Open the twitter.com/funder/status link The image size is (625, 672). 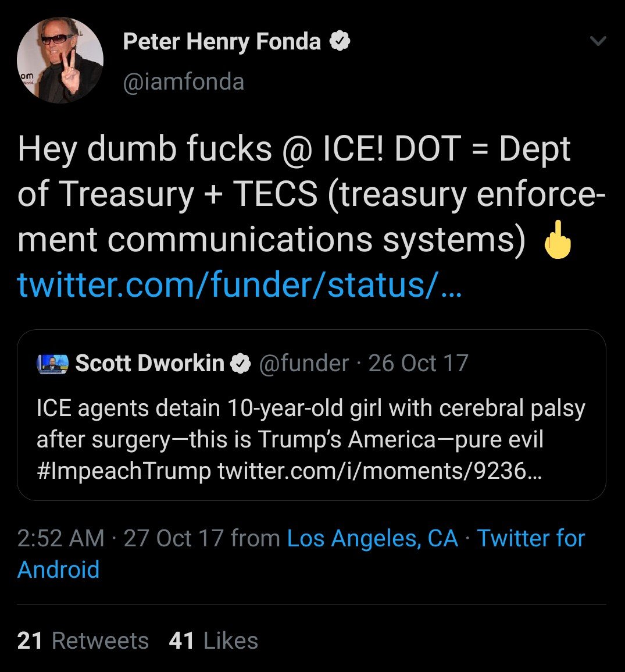tap(240, 285)
